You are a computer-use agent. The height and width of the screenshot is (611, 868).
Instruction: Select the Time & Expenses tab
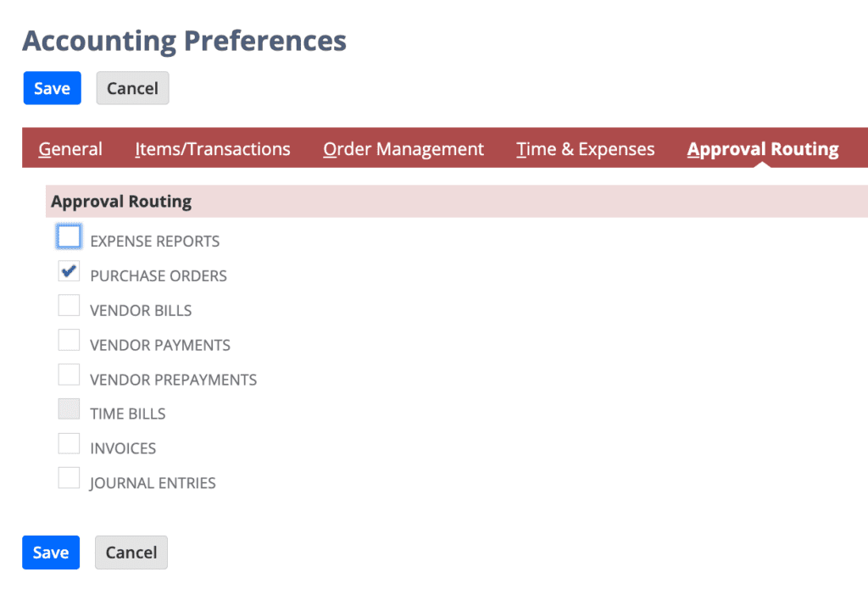click(586, 149)
